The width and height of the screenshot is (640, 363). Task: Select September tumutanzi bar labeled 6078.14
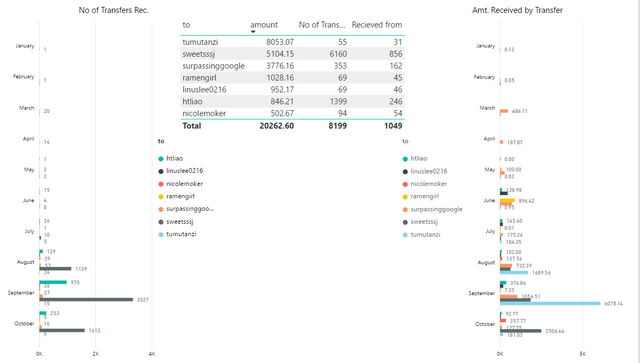point(550,303)
